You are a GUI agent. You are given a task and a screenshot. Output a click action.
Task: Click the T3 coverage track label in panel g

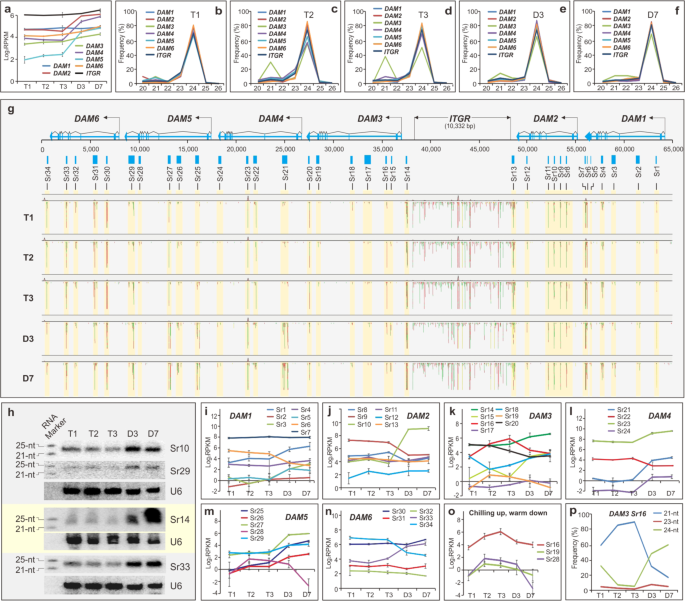coord(28,298)
